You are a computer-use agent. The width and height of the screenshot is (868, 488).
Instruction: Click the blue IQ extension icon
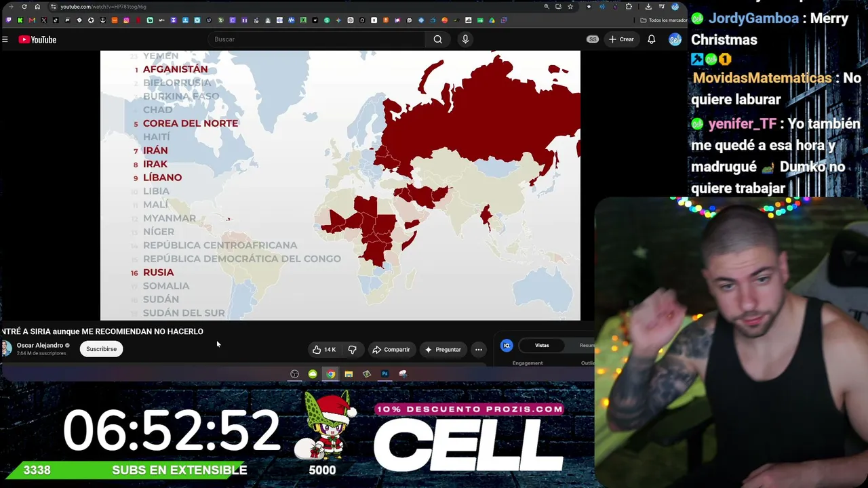(x=507, y=346)
